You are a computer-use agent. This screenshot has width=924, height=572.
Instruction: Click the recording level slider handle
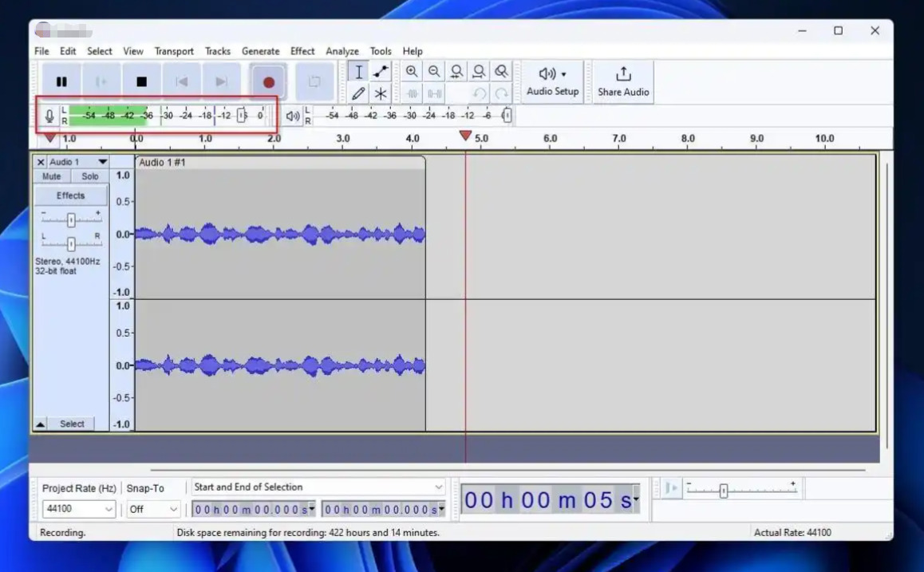tap(242, 116)
